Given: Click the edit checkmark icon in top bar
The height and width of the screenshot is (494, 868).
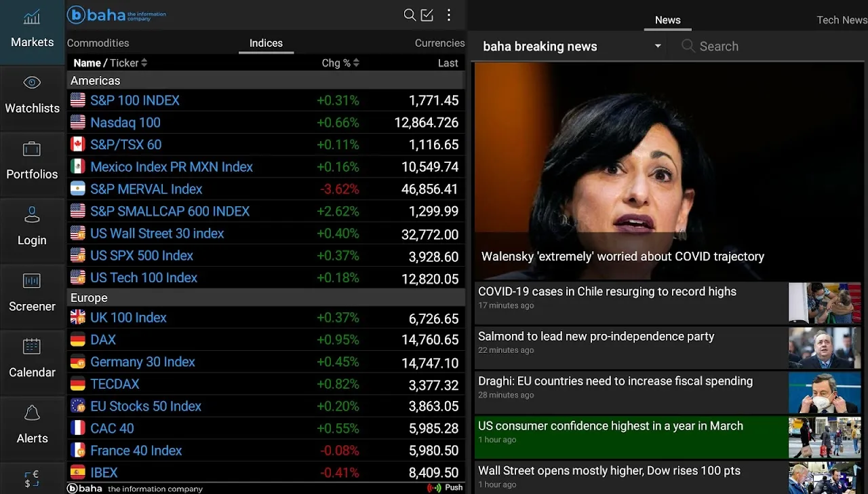Looking at the screenshot, I should click(427, 15).
